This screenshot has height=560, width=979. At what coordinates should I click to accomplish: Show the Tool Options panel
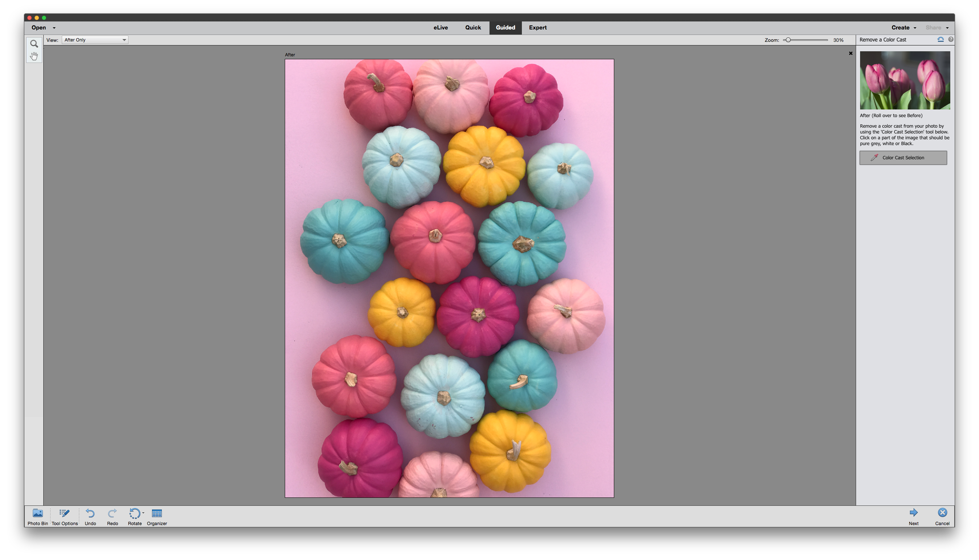65,517
